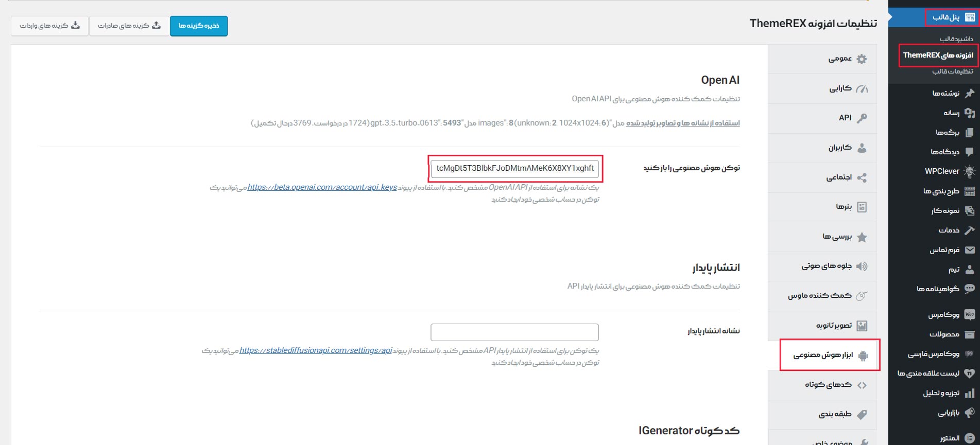The image size is (980, 445).
Task: Click the key icon beside API tab
Action: [x=862, y=118]
